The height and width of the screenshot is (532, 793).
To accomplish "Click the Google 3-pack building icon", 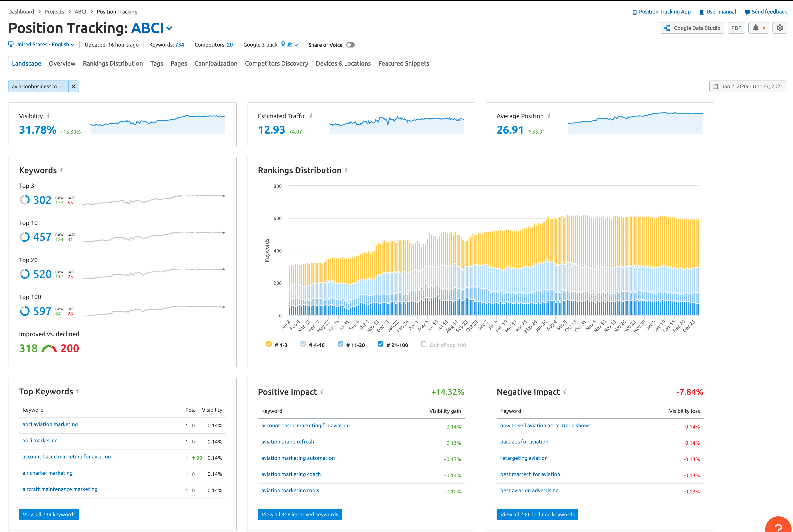I will tap(290, 44).
